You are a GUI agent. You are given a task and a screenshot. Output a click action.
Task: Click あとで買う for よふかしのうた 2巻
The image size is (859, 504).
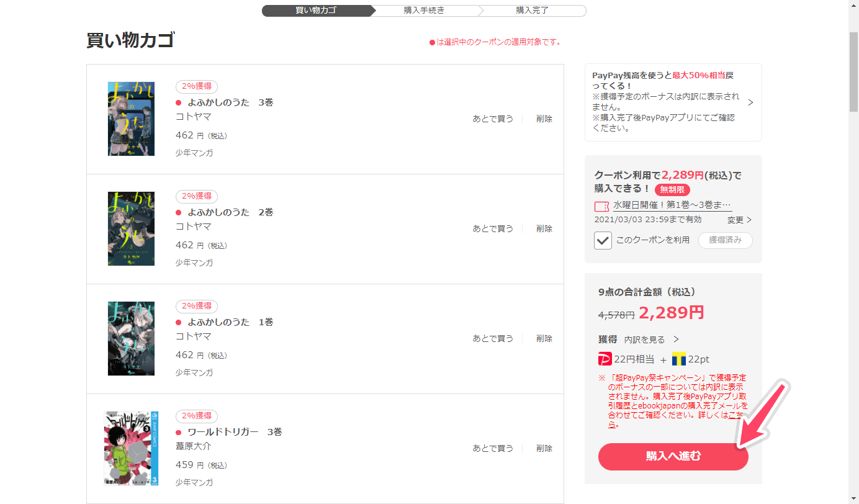pos(493,228)
